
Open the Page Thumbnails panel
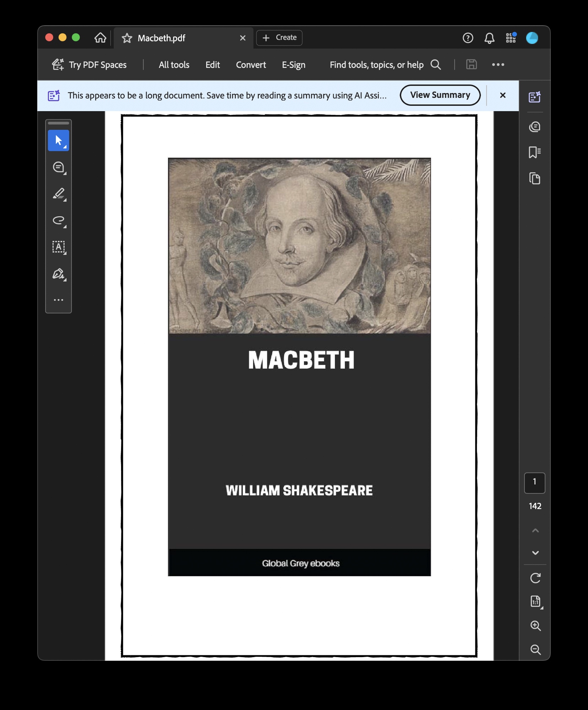(x=534, y=178)
